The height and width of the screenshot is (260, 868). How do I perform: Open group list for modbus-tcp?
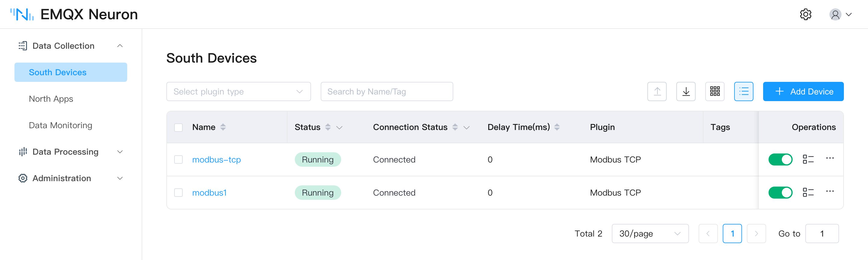808,159
